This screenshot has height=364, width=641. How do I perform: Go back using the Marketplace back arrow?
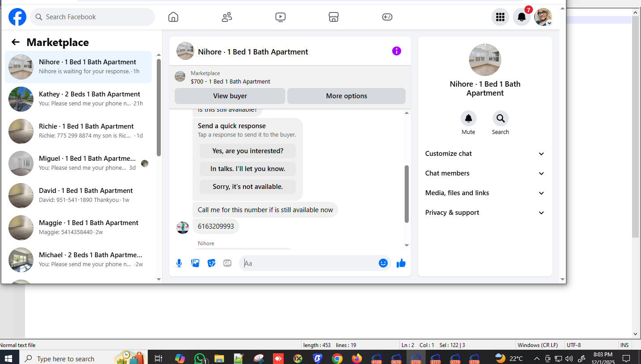point(16,42)
